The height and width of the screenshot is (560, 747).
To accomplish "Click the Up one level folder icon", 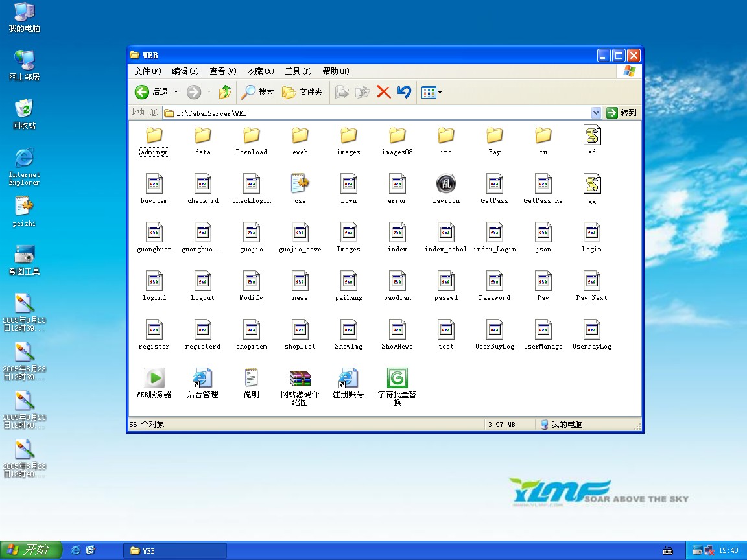I will click(x=225, y=92).
